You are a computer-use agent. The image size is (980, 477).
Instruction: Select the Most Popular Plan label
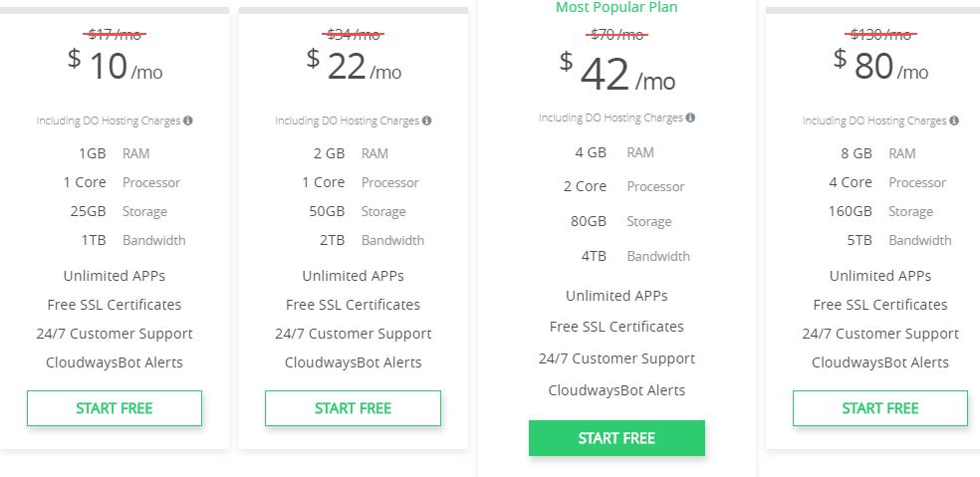616,8
